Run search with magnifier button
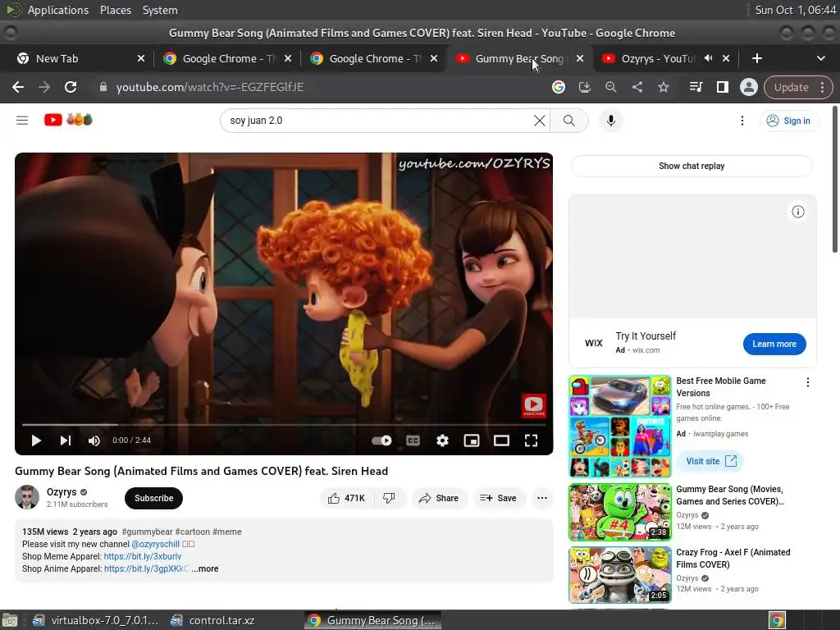This screenshot has height=630, width=840. (569, 121)
